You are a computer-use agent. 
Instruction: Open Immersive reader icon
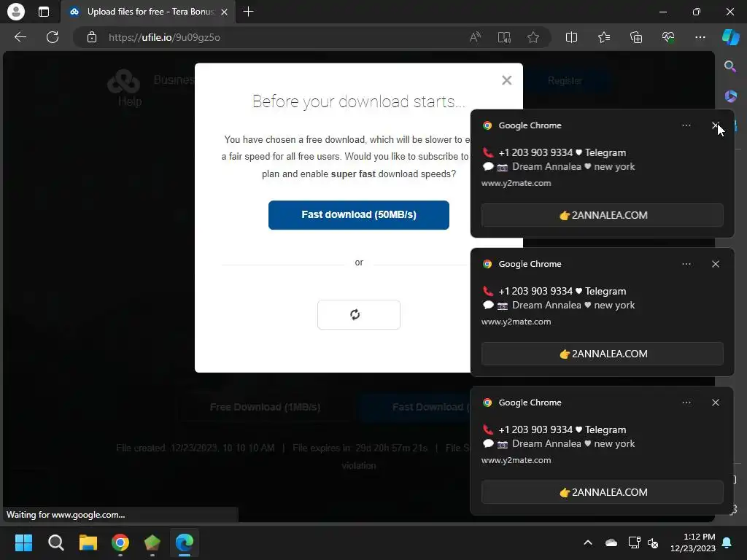504,37
